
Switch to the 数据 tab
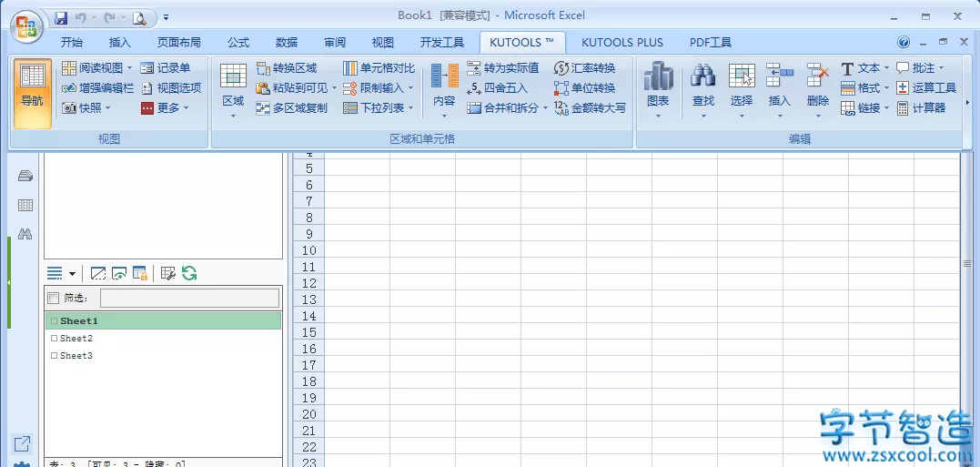pyautogui.click(x=287, y=43)
